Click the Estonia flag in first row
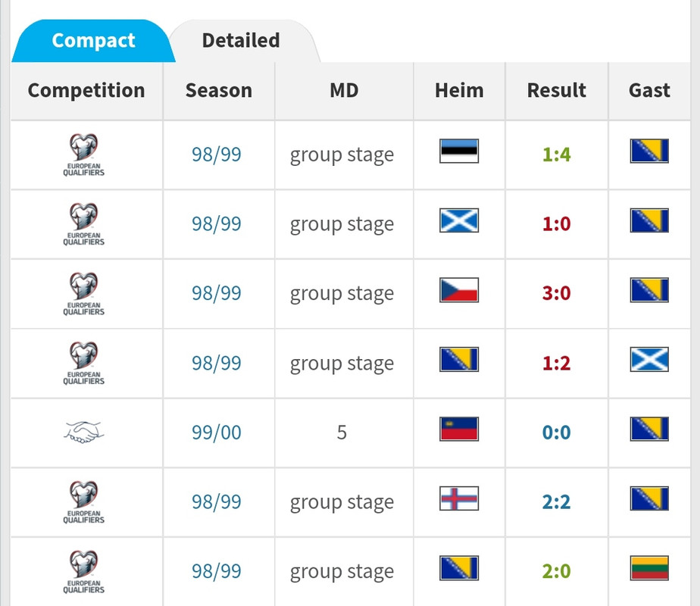This screenshot has height=606, width=700. click(x=459, y=152)
